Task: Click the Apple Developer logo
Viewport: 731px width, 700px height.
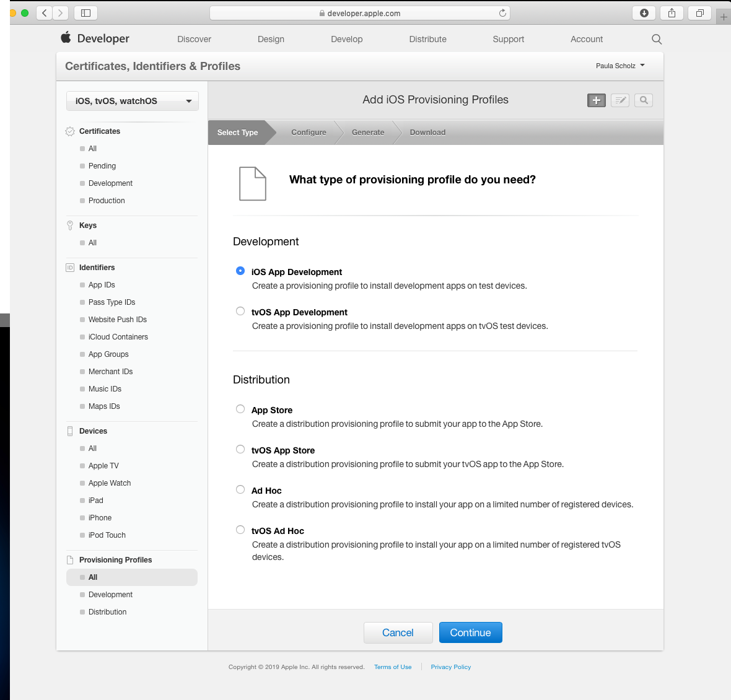Action: click(x=95, y=38)
